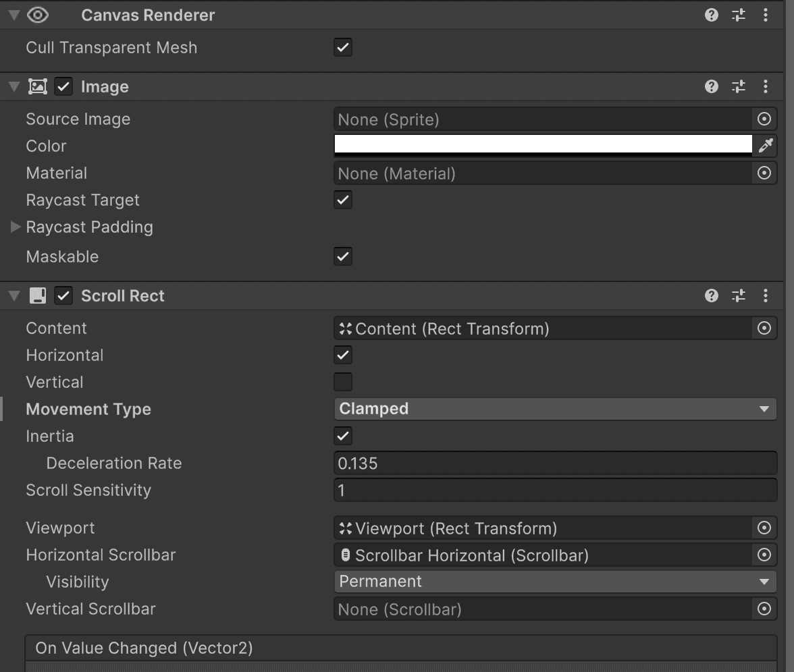Image resolution: width=794 pixels, height=672 pixels.
Task: Select the Source Image None (Sprite) field
Action: coord(543,119)
